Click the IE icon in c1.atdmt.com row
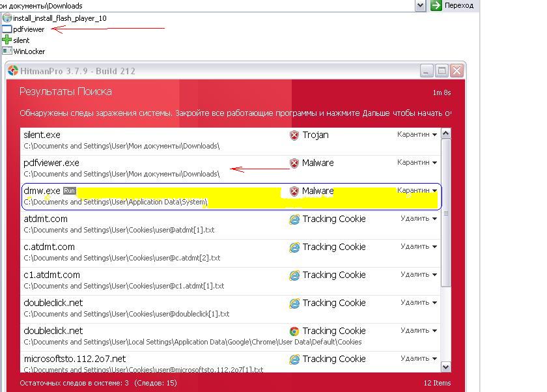The image size is (547, 392). [x=294, y=275]
